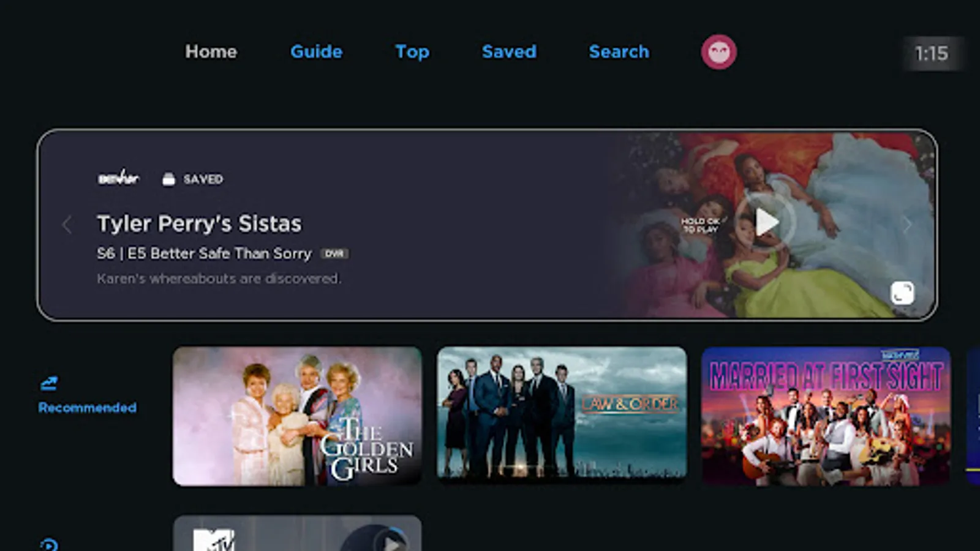Advance to next featured banner with right chevron

click(907, 225)
